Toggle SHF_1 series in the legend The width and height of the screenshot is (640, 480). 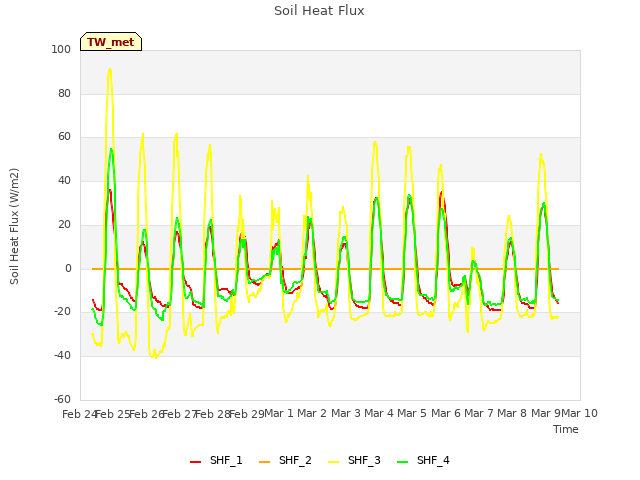(216, 461)
